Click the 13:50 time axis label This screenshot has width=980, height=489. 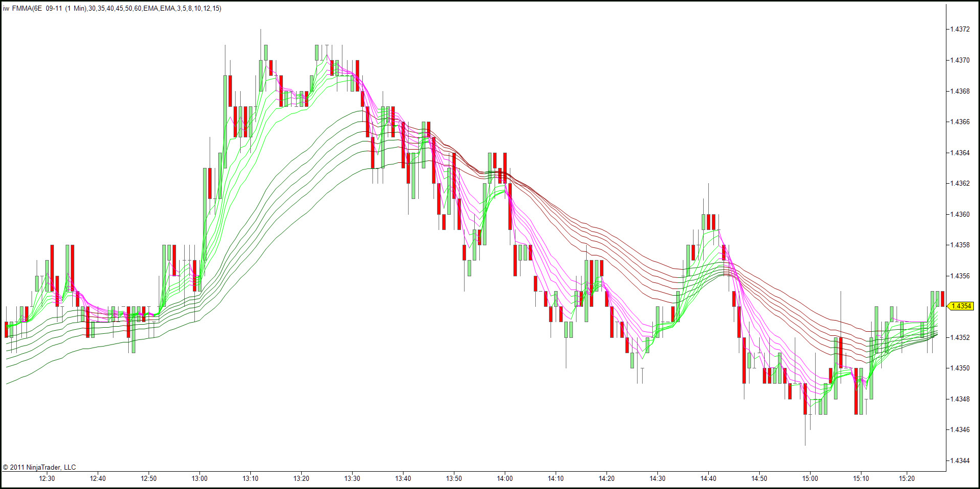[454, 478]
